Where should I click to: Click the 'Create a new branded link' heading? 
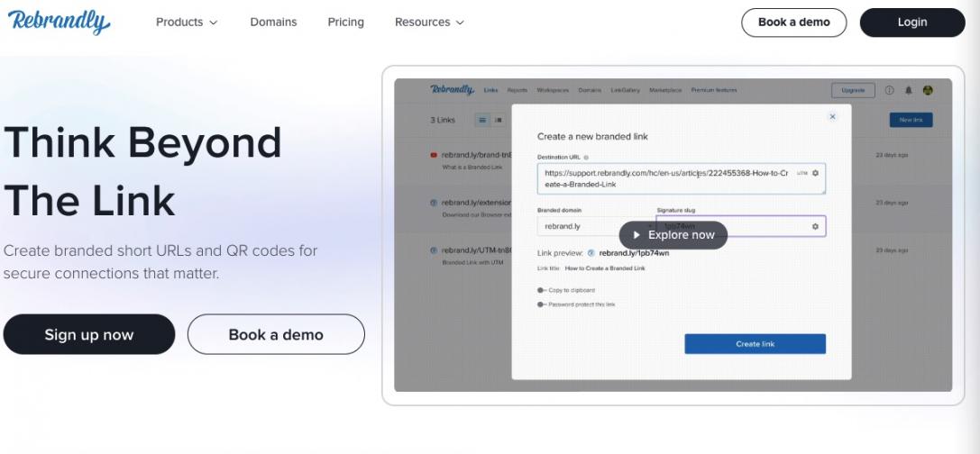point(592,136)
